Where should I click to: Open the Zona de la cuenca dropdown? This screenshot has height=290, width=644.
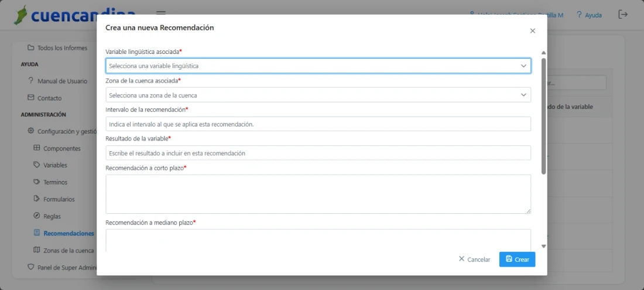pos(318,95)
